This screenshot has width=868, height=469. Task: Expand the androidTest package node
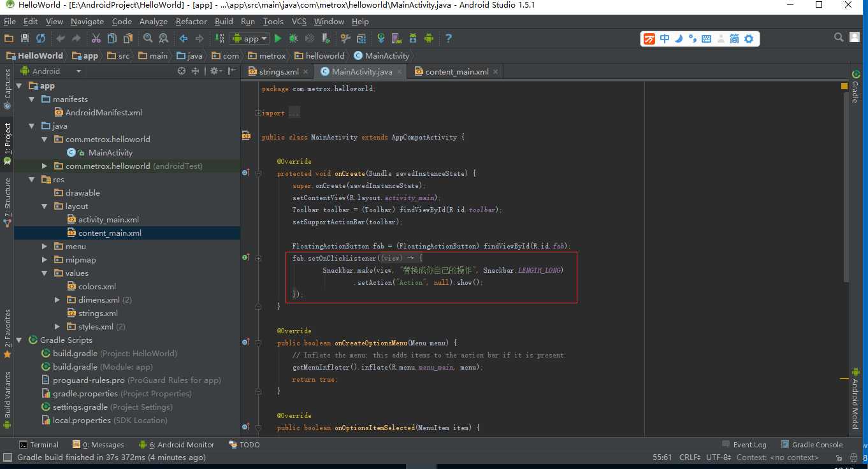44,166
